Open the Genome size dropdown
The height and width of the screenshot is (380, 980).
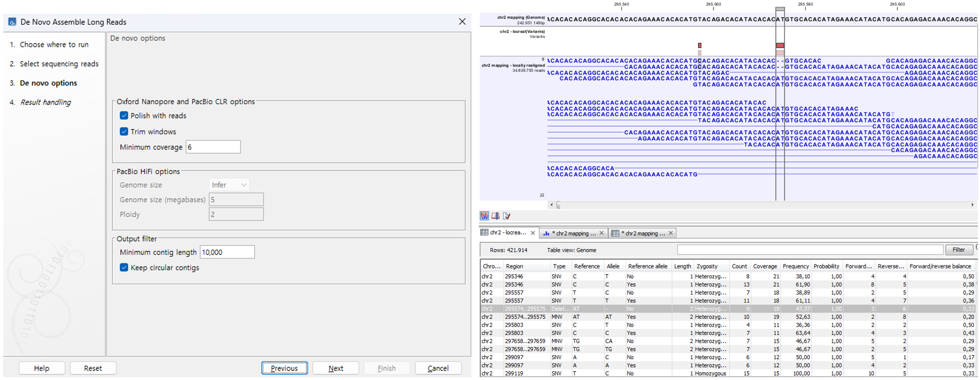pyautogui.click(x=229, y=185)
